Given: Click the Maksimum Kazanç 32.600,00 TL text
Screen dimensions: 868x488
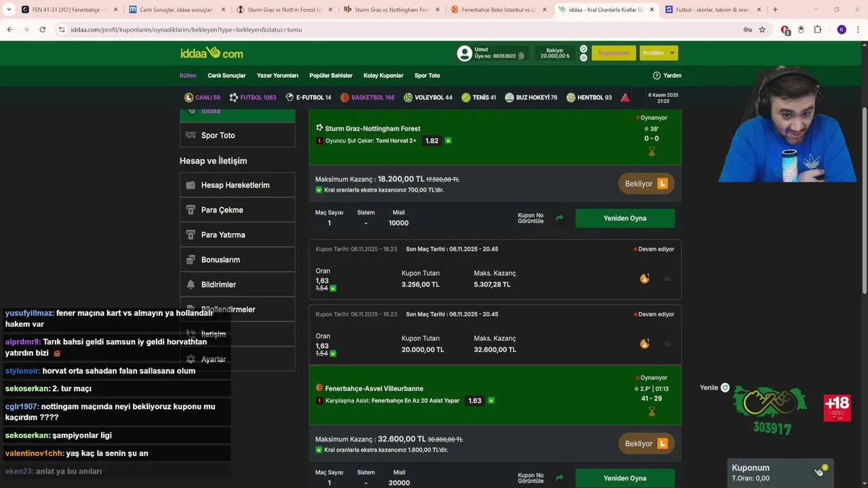Looking at the screenshot, I should pyautogui.click(x=389, y=439).
